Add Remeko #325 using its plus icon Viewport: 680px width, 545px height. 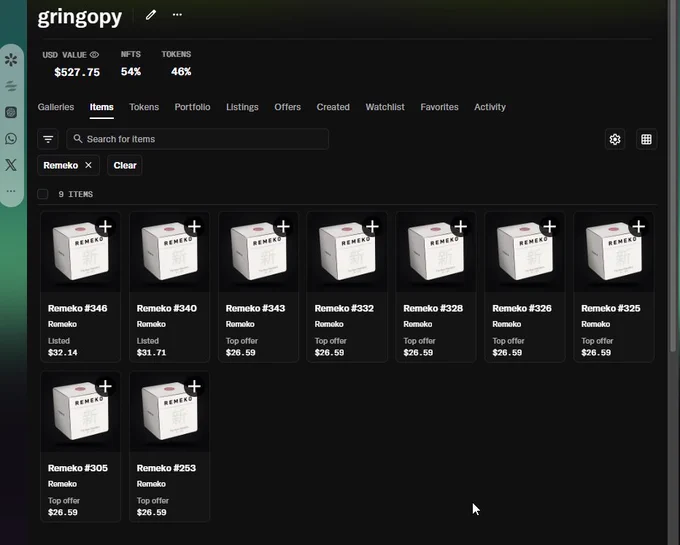(x=638, y=226)
